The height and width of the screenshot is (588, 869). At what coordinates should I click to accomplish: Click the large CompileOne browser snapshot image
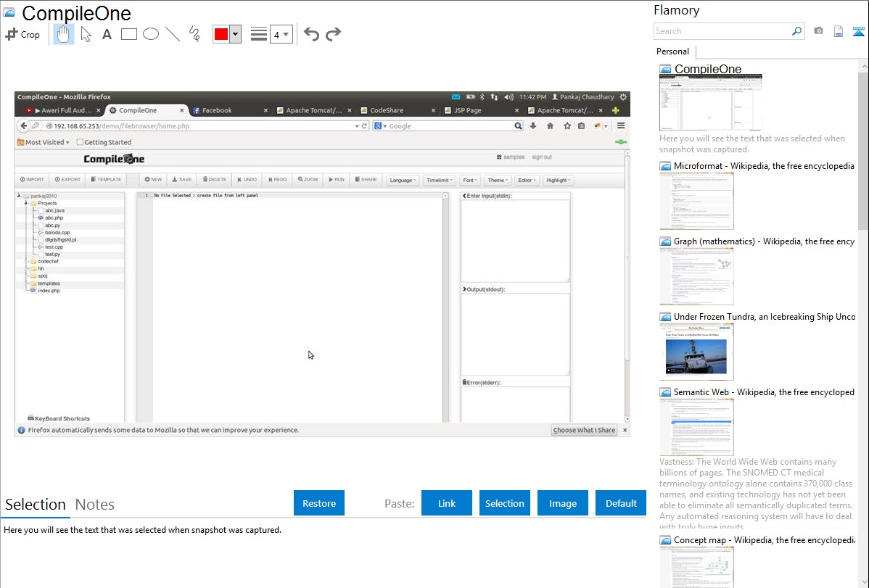(323, 264)
